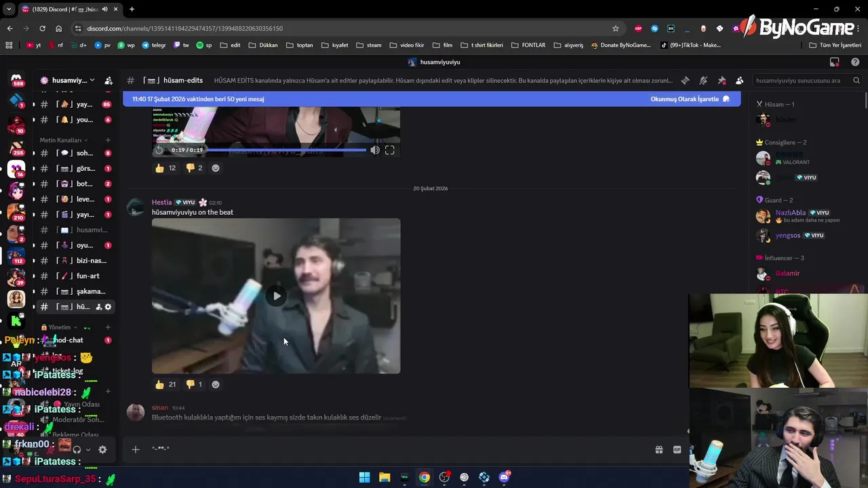Click sinan username on message
Image resolution: width=868 pixels, height=488 pixels.
159,407
